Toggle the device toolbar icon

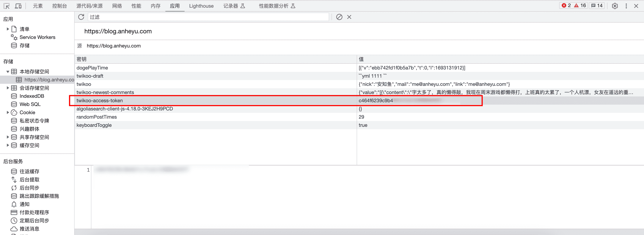(18, 6)
